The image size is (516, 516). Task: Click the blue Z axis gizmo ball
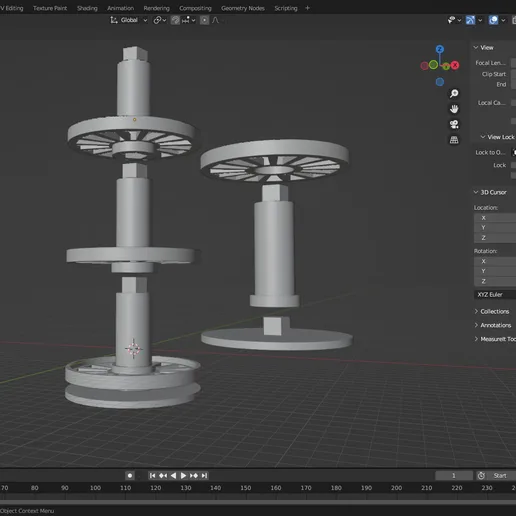pyautogui.click(x=440, y=49)
